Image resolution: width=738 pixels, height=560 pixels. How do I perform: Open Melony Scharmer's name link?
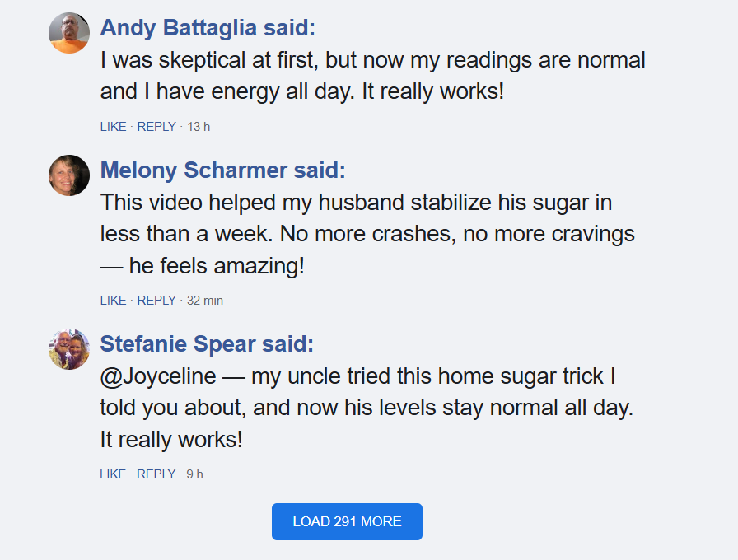tap(194, 170)
